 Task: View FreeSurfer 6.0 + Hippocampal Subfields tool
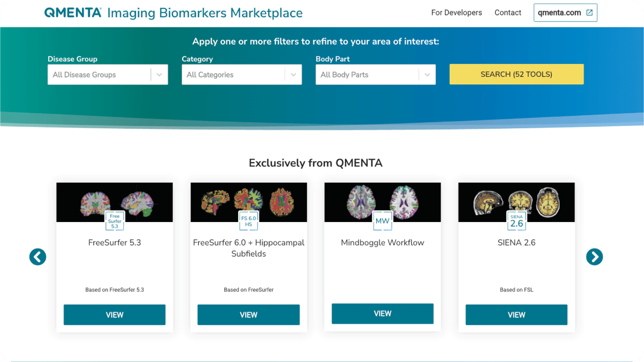pyautogui.click(x=248, y=315)
